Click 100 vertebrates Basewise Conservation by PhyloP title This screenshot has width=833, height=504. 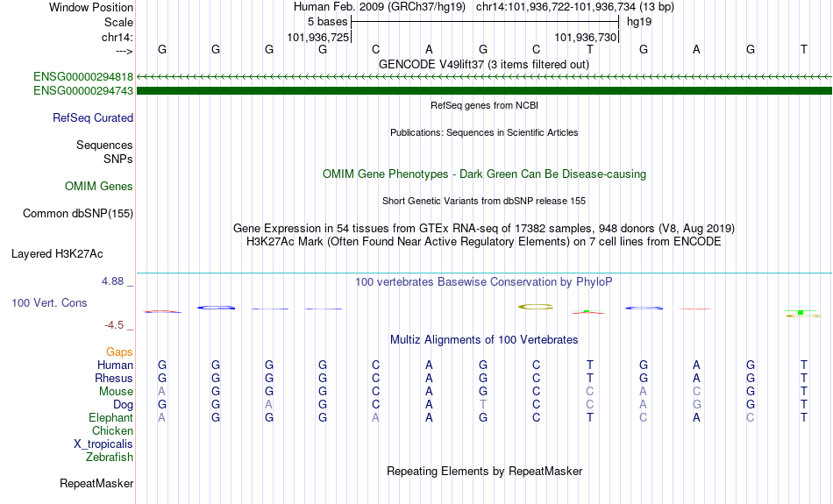pos(484,282)
